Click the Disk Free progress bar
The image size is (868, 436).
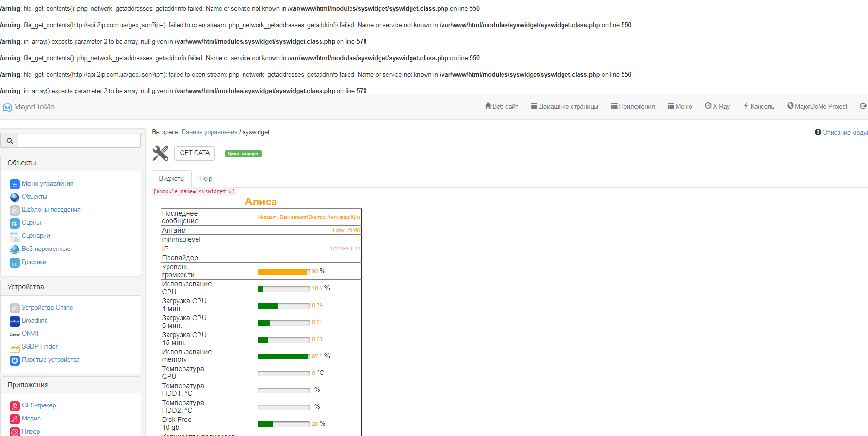(x=284, y=424)
